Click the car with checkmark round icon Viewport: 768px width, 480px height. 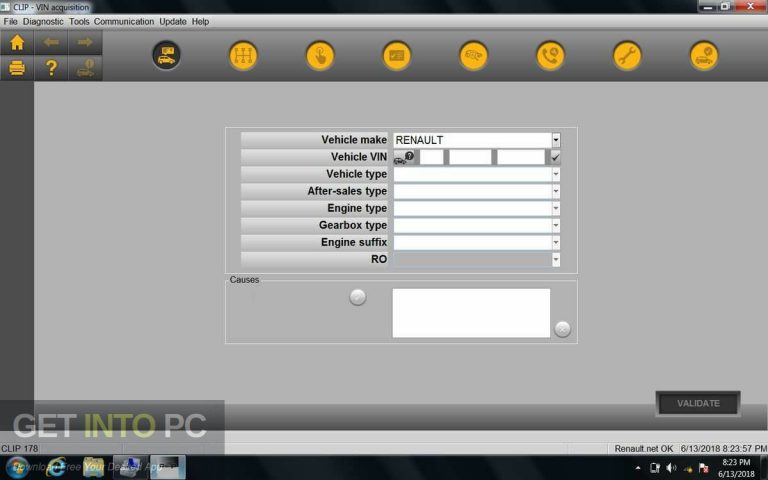click(704, 56)
